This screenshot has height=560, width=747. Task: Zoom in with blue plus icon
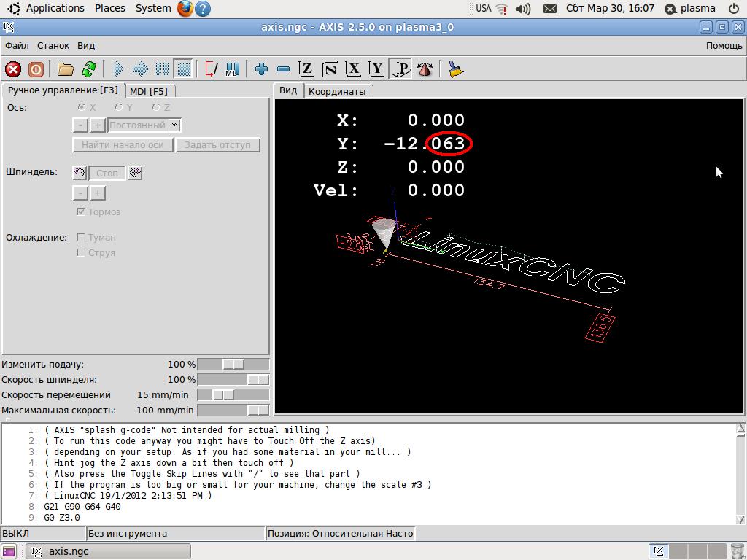[x=261, y=69]
